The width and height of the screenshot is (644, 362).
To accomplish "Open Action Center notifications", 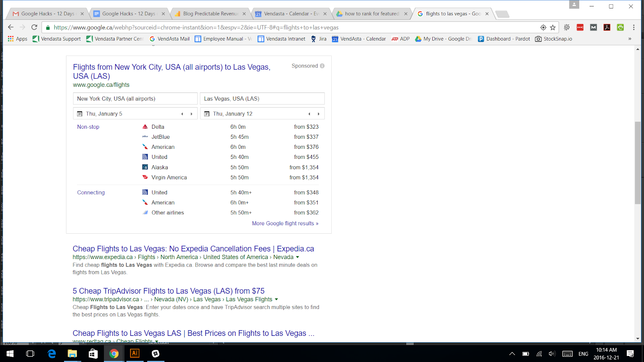I will [630, 354].
